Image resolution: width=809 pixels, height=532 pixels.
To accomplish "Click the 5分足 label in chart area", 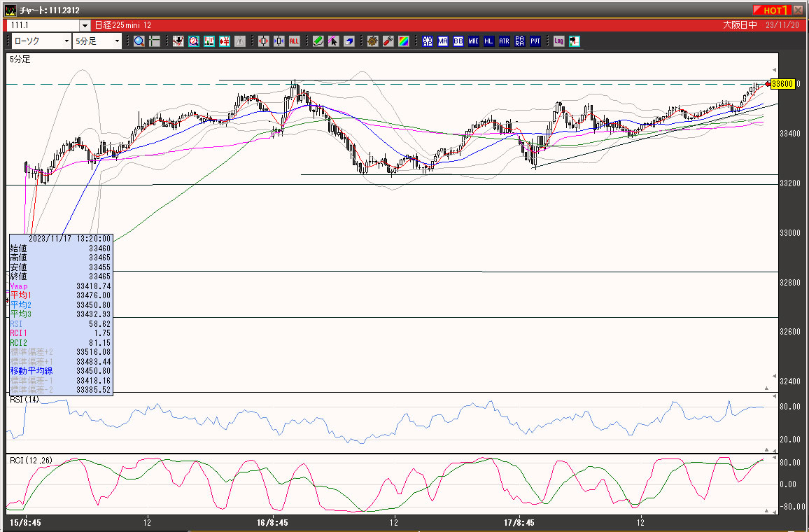I will [20, 59].
